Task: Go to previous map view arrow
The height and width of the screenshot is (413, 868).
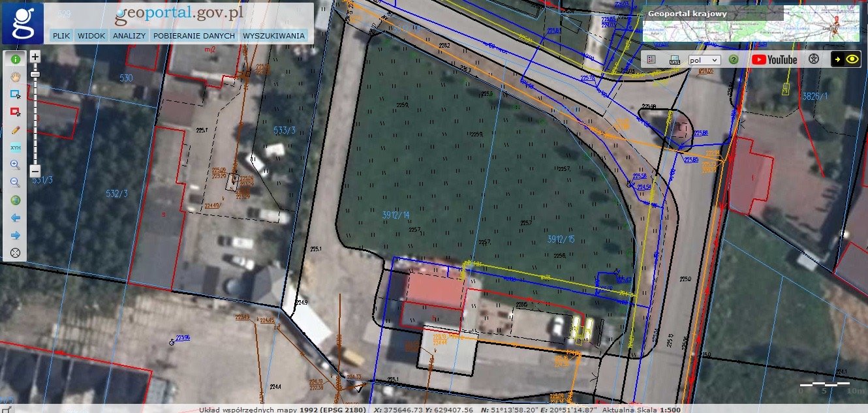Action: [15, 217]
